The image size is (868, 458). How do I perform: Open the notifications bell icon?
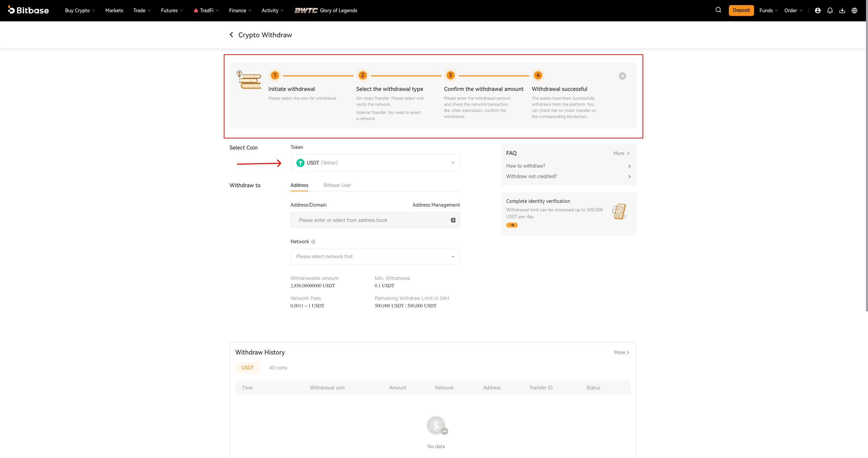830,11
